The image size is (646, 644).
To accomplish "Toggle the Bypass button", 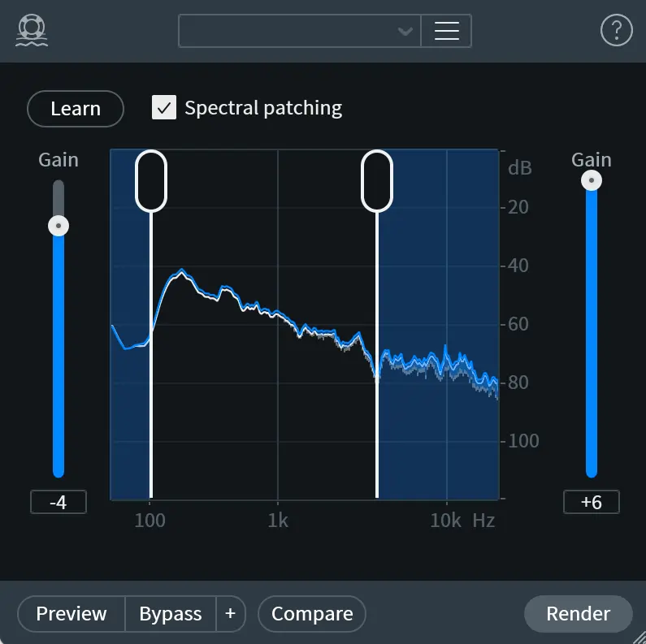I will click(x=171, y=613).
